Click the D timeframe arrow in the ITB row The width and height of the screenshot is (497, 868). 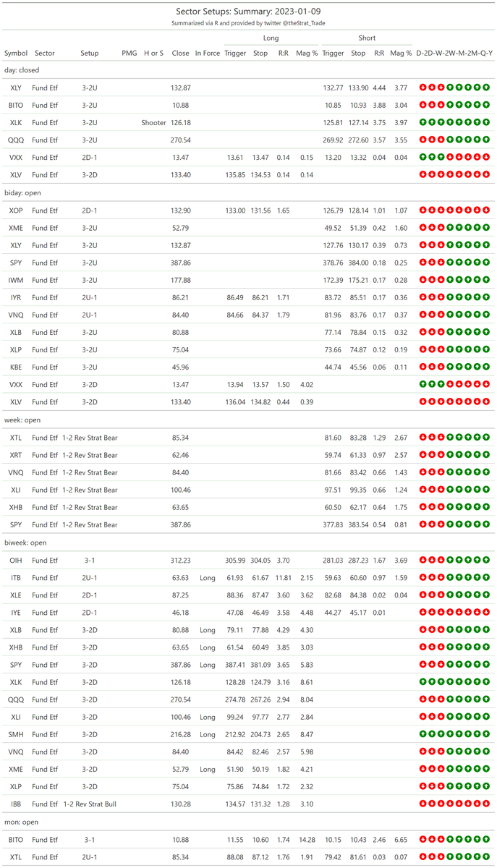click(x=422, y=577)
